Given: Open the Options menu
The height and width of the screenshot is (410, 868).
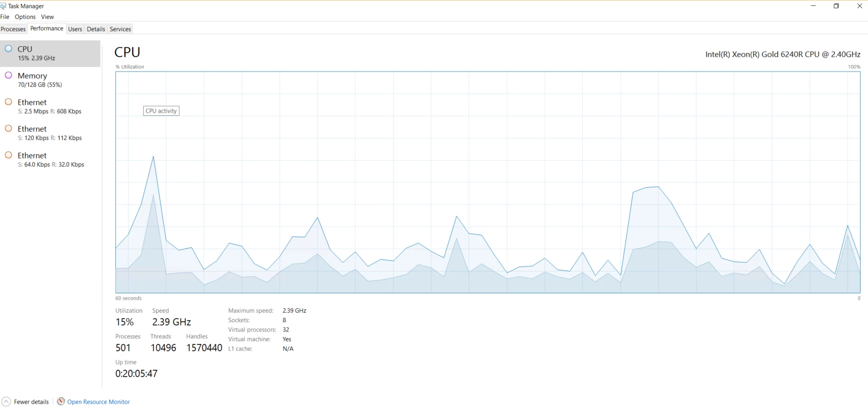Looking at the screenshot, I should coord(25,17).
